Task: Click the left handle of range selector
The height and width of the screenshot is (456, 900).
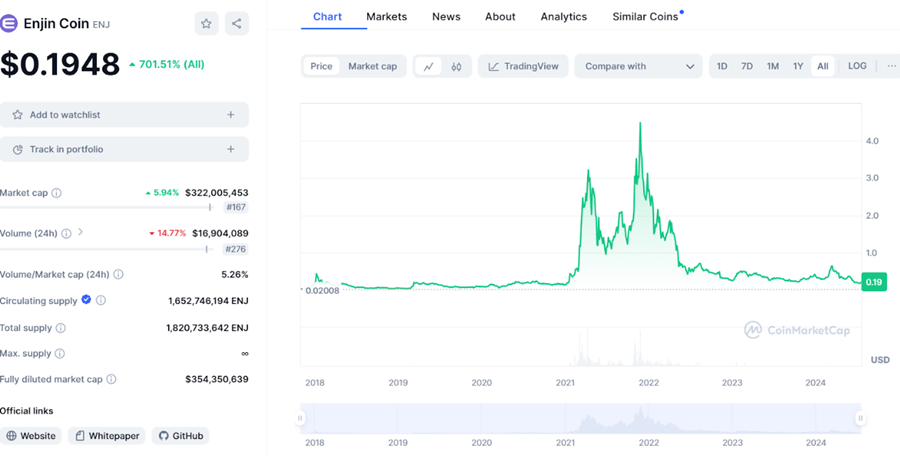Action: (x=300, y=418)
